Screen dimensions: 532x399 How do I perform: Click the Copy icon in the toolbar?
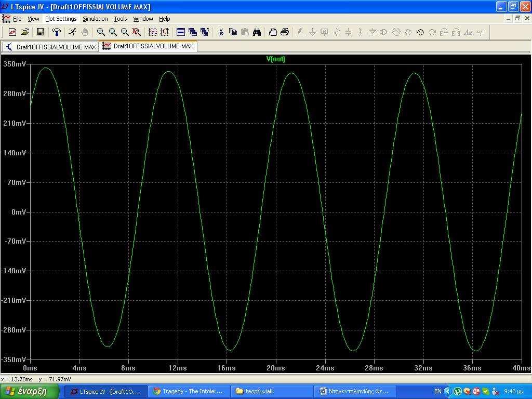[x=233, y=32]
